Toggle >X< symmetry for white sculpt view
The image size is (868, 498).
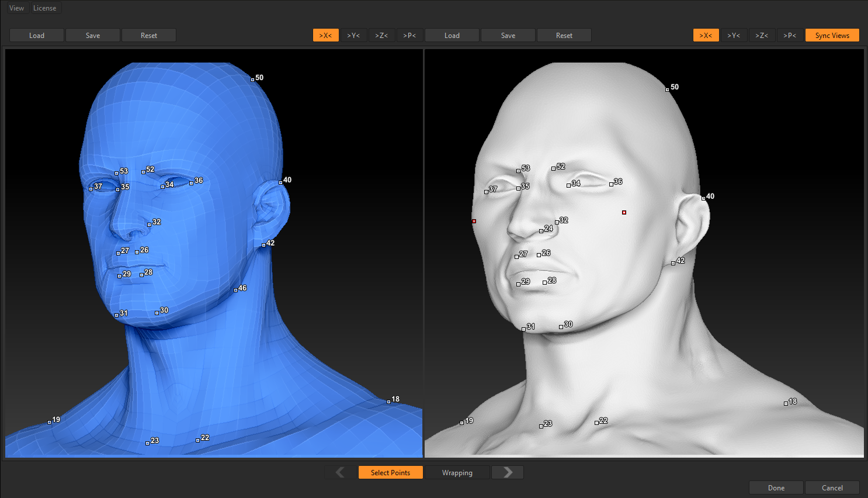click(706, 36)
